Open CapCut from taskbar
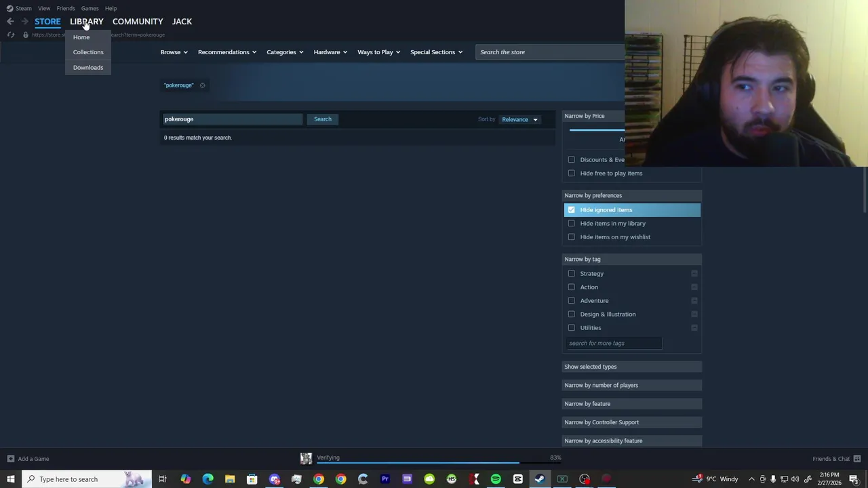This screenshot has width=868, height=488. pos(518,479)
